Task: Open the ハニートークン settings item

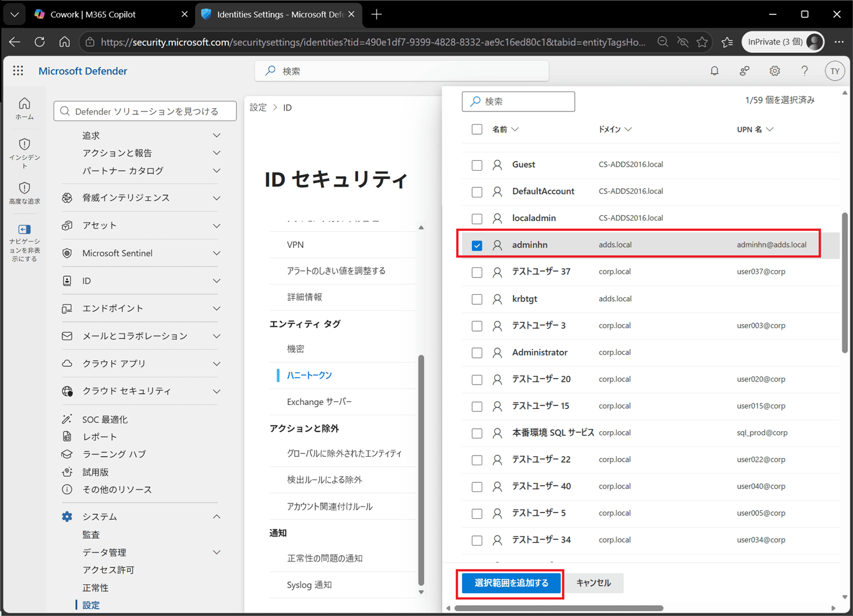Action: 309,375
